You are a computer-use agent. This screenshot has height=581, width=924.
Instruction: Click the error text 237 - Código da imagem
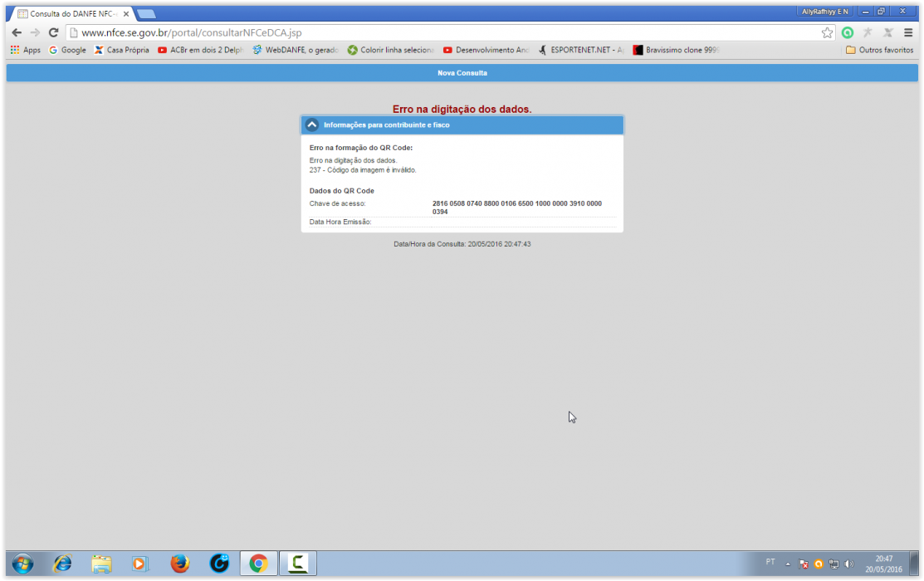(363, 170)
